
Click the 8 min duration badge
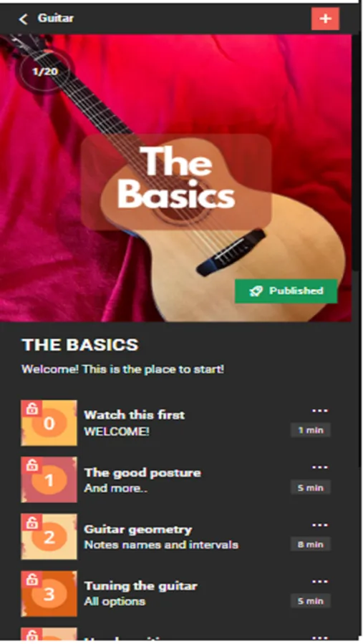coord(311,545)
